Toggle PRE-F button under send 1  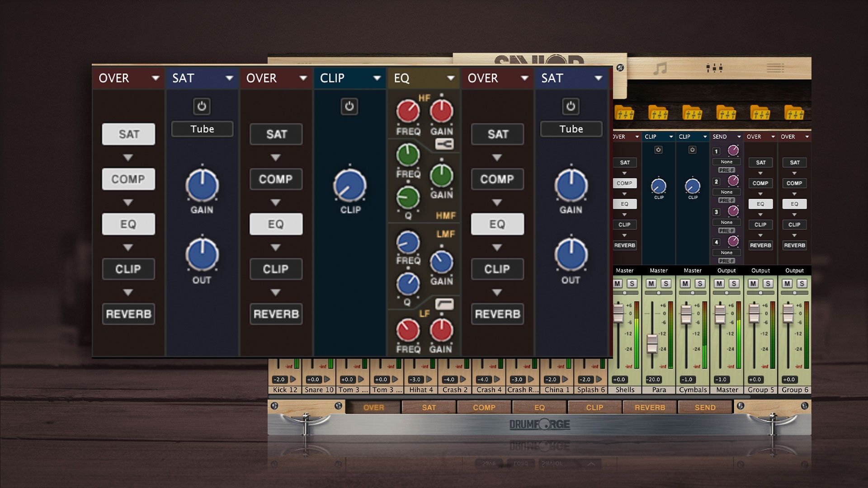pyautogui.click(x=726, y=170)
